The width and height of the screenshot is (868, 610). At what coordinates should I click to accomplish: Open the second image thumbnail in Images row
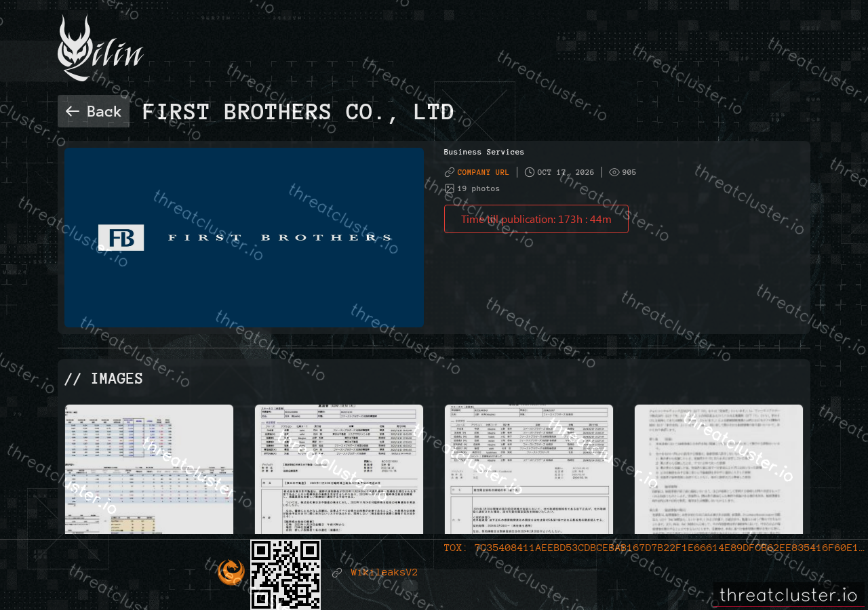(x=339, y=469)
